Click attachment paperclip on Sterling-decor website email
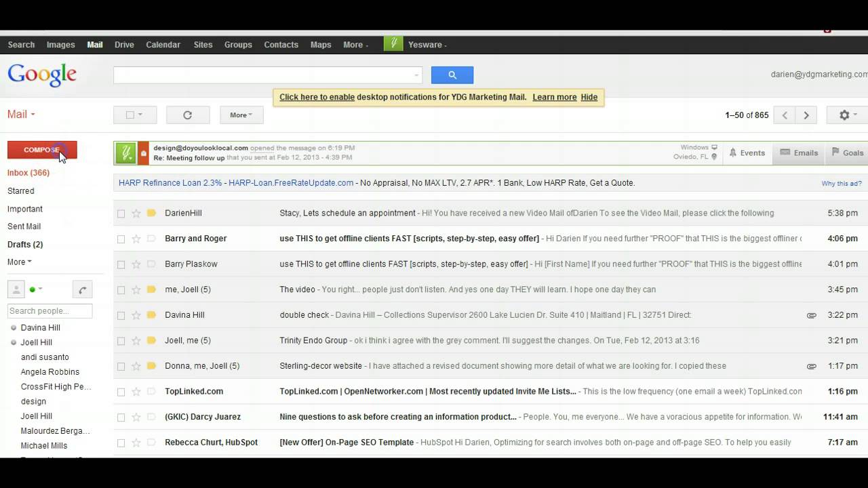 coord(811,366)
